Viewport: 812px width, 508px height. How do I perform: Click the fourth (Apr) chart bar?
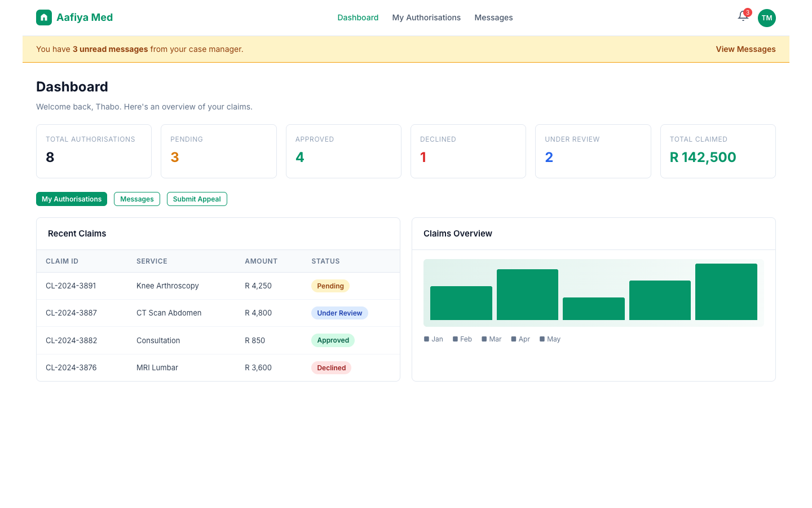click(x=660, y=300)
